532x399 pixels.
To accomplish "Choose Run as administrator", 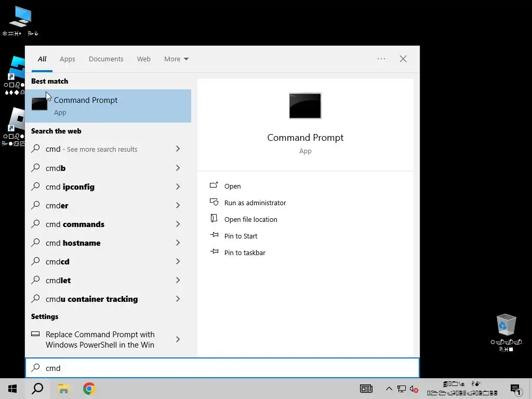I will point(255,203).
